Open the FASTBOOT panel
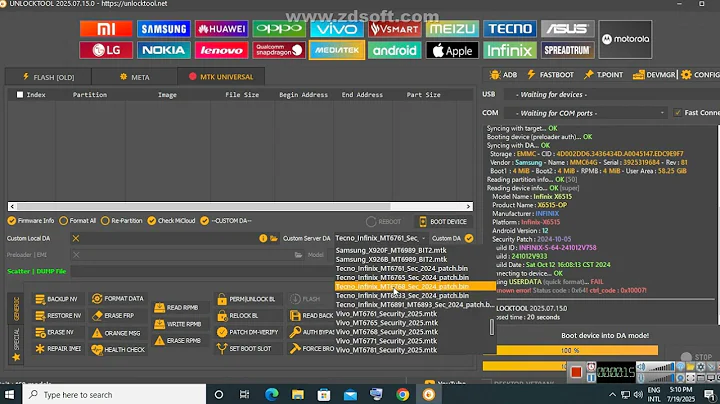Viewport: 720px width, 404px height. [x=550, y=75]
